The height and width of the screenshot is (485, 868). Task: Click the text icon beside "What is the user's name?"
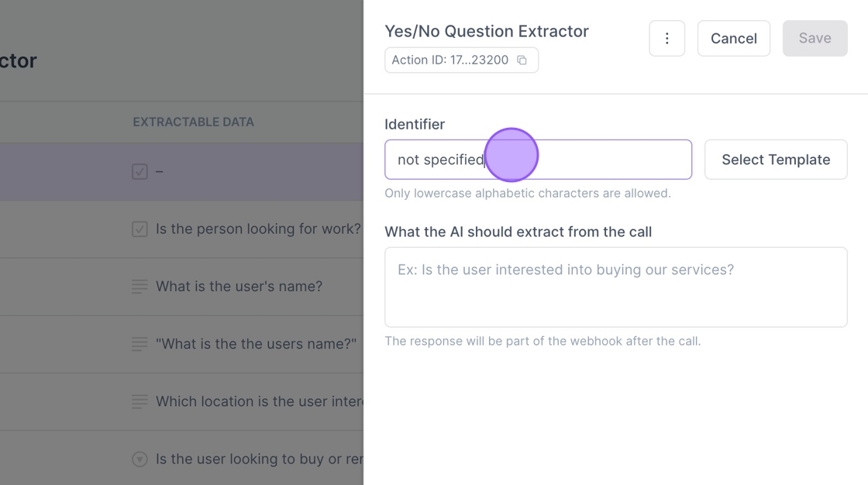click(x=139, y=287)
